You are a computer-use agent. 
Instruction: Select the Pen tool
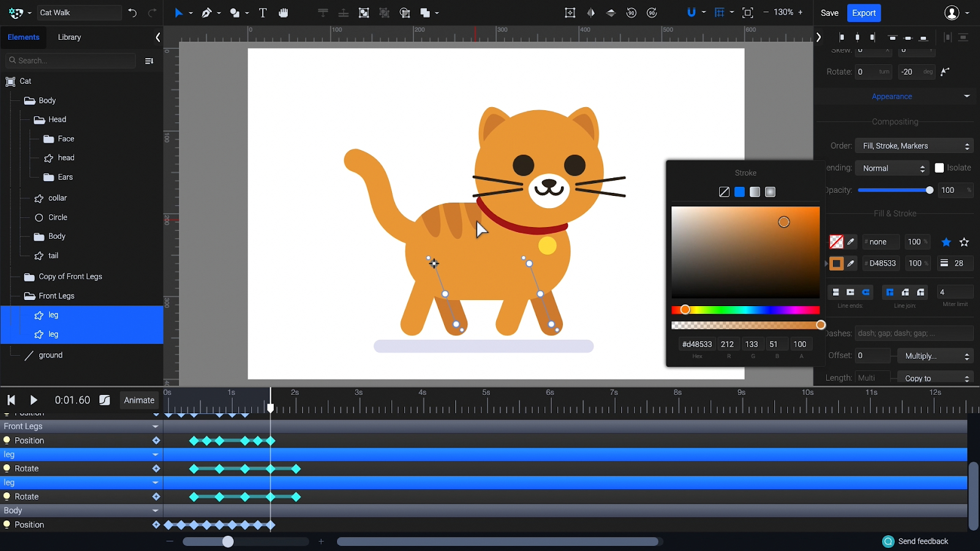pyautogui.click(x=206, y=13)
